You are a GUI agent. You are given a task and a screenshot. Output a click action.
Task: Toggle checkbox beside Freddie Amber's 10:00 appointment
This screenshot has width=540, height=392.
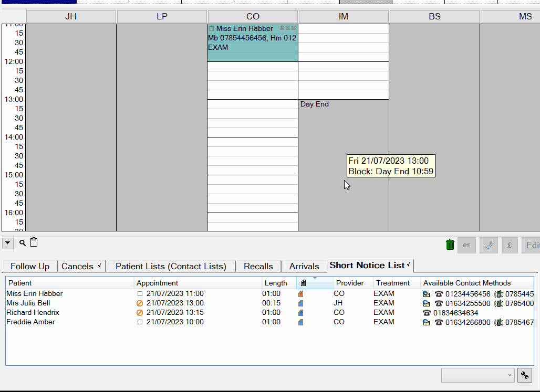pyautogui.click(x=140, y=322)
